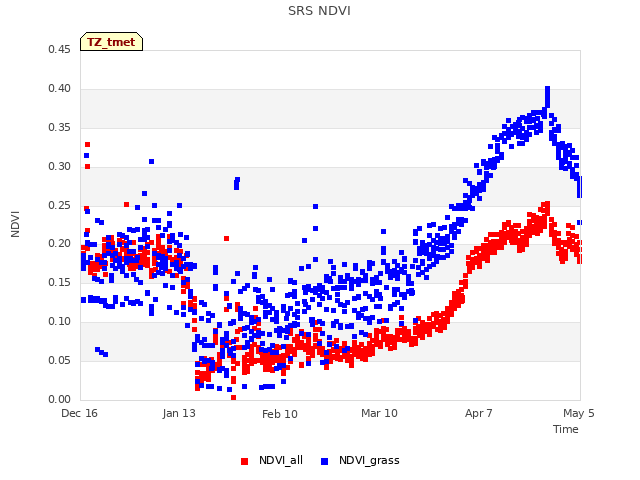Click the Feb 10 x-axis label

pos(280,414)
